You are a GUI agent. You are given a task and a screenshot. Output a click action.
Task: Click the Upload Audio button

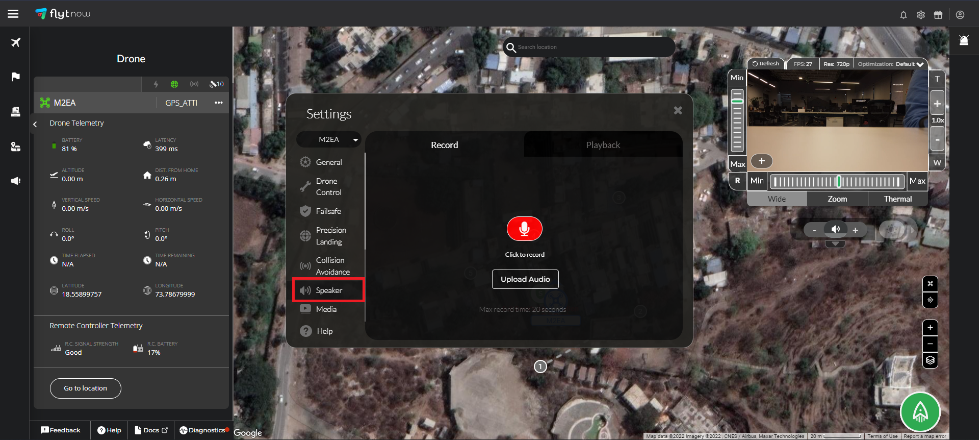click(x=525, y=279)
